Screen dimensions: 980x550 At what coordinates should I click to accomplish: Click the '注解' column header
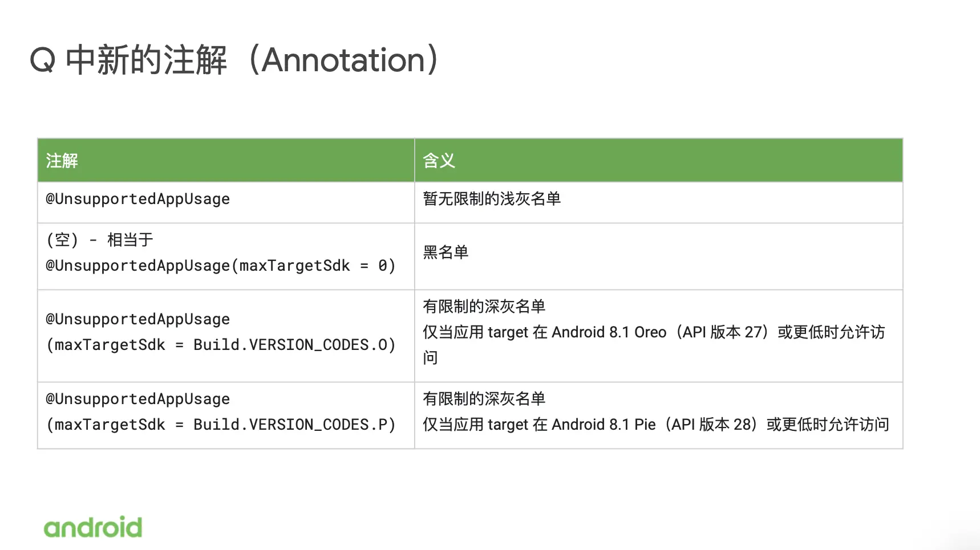point(62,161)
